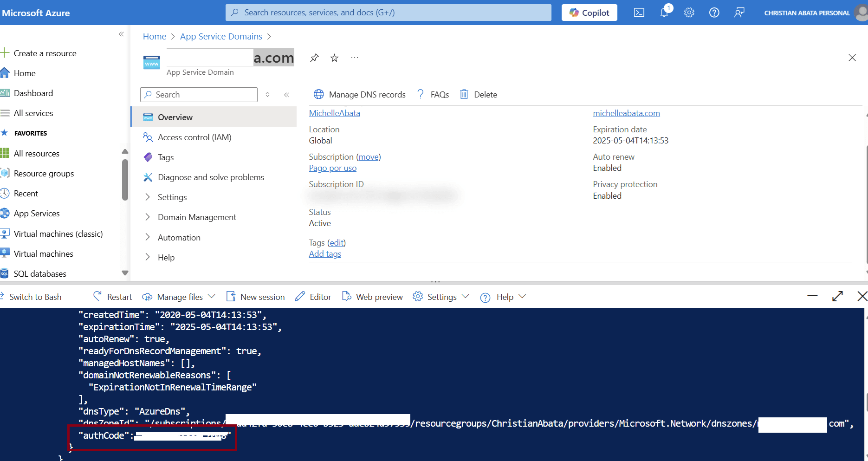Open Cloud Shell from the top bar
Viewport: 868px width, 461px height.
tap(639, 13)
